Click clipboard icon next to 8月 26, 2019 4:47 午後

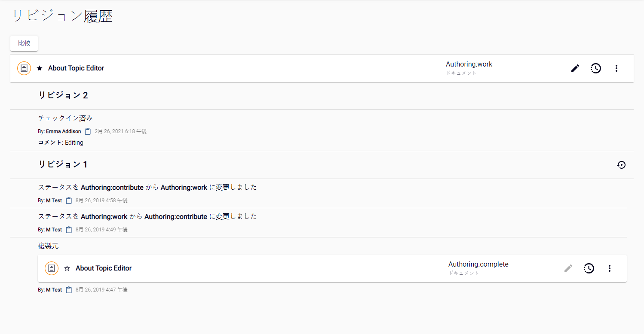69,290
